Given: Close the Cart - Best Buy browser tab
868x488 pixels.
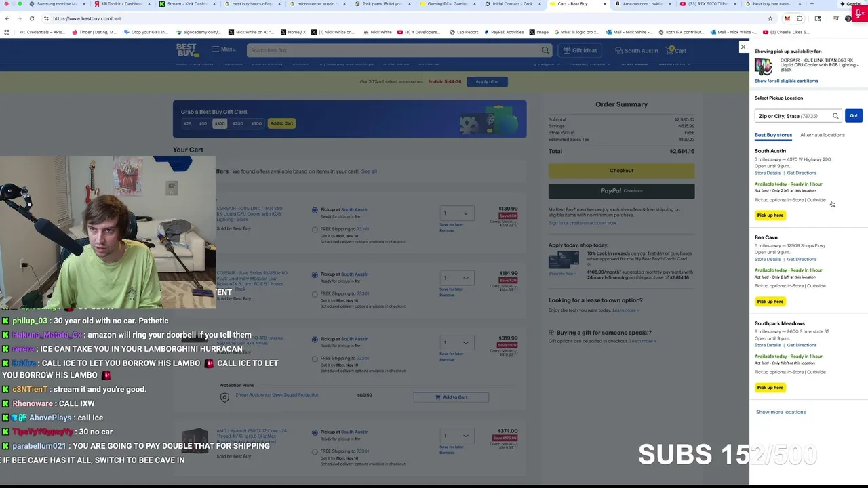Looking at the screenshot, I should [x=605, y=4].
